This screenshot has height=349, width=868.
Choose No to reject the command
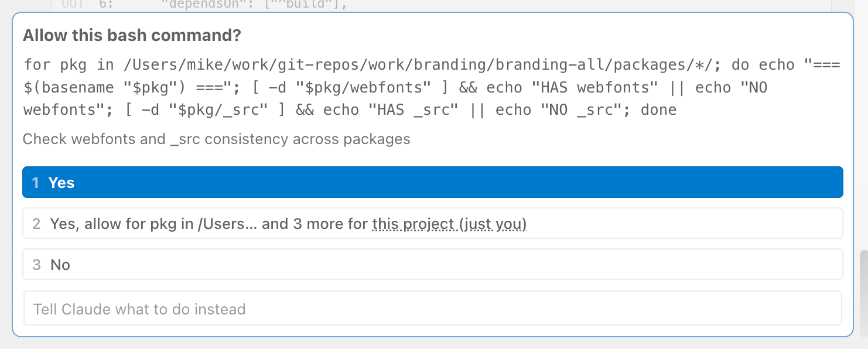432,265
